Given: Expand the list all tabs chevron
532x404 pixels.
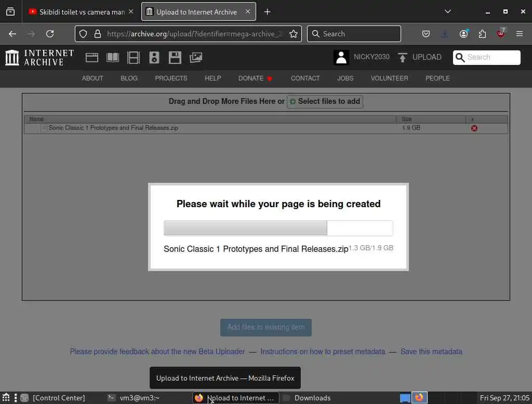Looking at the screenshot, I should 448,11.
